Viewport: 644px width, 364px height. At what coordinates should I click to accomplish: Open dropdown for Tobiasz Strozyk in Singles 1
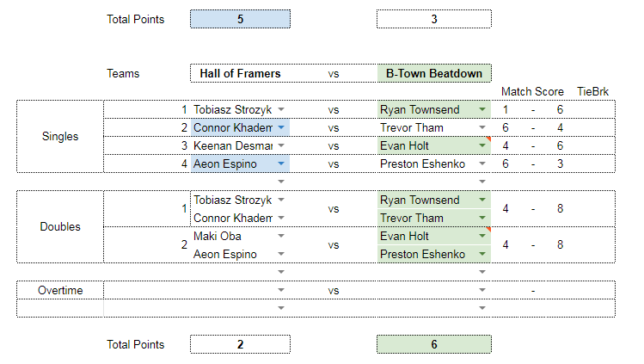[281, 109]
